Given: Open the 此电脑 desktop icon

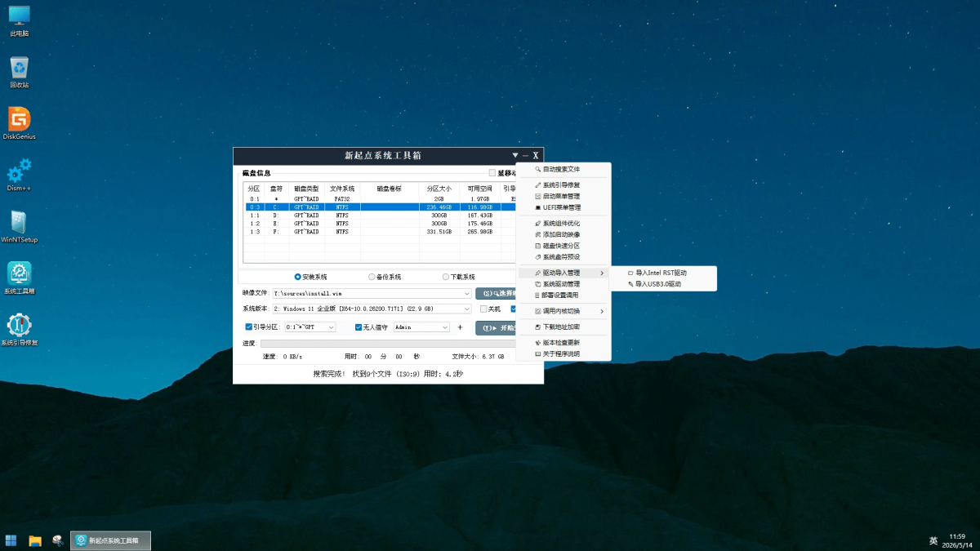Looking at the screenshot, I should 19,21.
